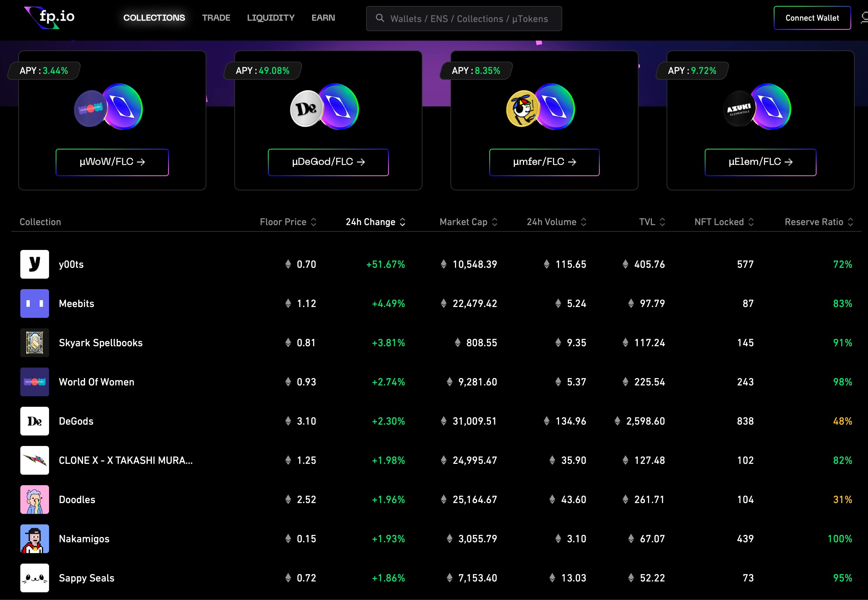Open Skyark Spellbooks collection thumbnail

click(35, 342)
